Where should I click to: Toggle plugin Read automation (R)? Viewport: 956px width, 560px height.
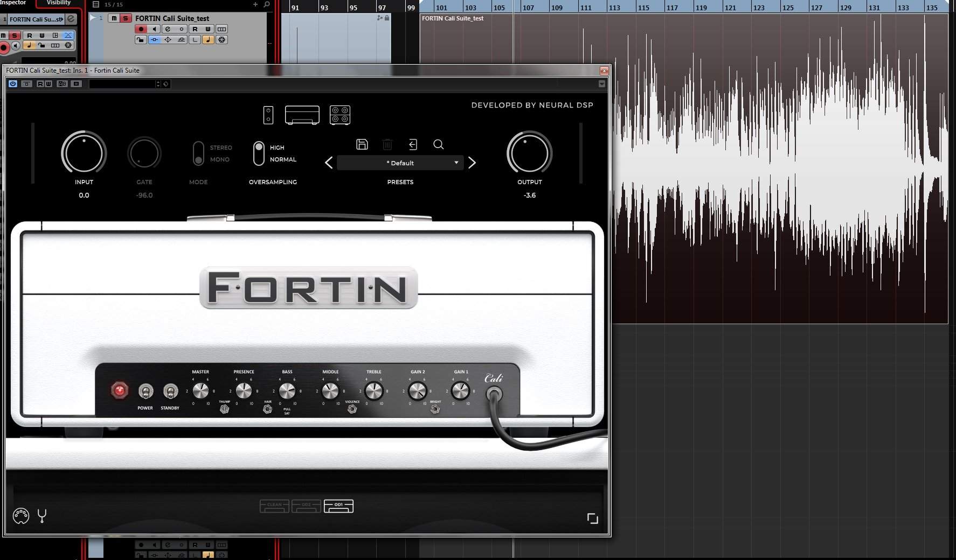41,84
